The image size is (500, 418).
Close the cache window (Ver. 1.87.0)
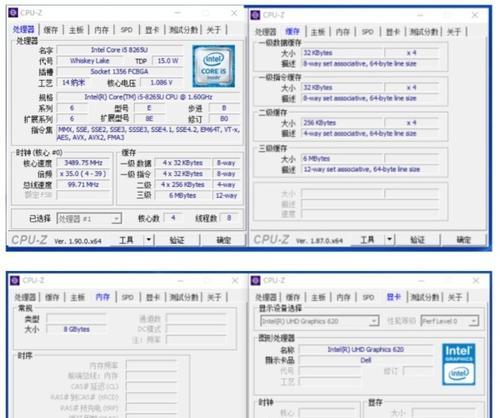click(x=475, y=15)
